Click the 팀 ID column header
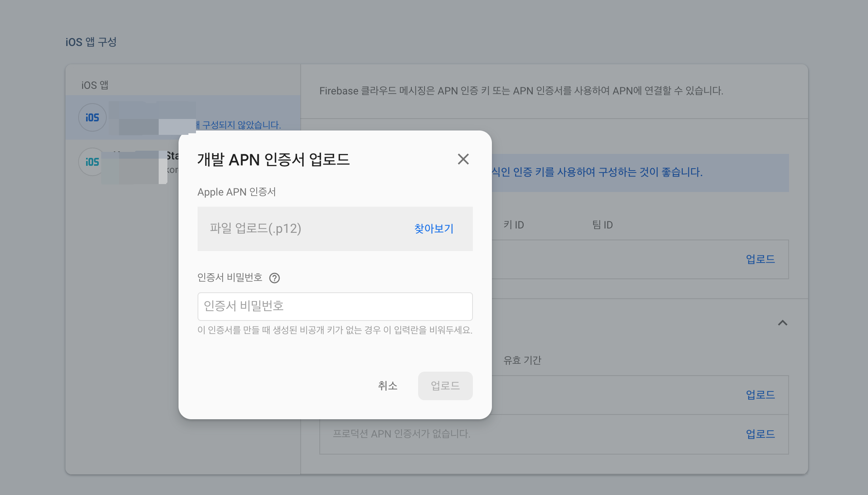This screenshot has height=495, width=868. [x=602, y=225]
